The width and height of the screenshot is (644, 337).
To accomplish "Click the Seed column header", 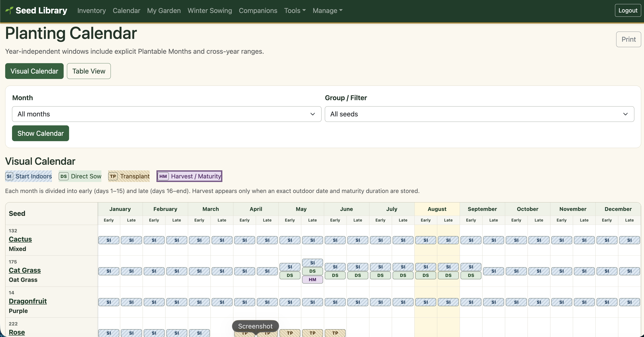I will (x=51, y=214).
